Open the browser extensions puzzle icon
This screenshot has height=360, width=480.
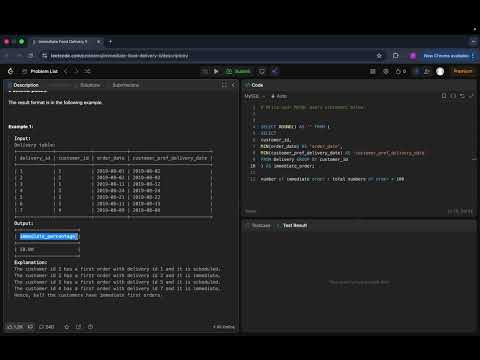coord(396,56)
